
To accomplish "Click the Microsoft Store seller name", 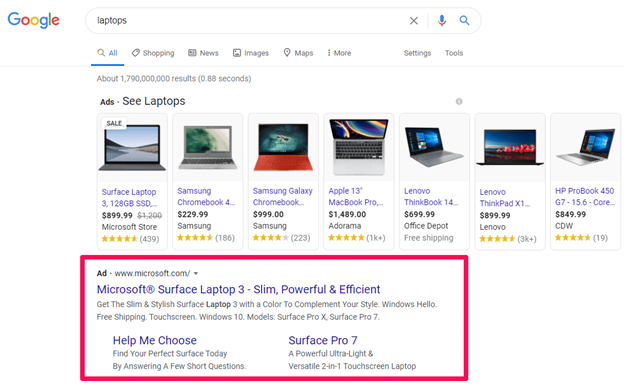I will (129, 227).
